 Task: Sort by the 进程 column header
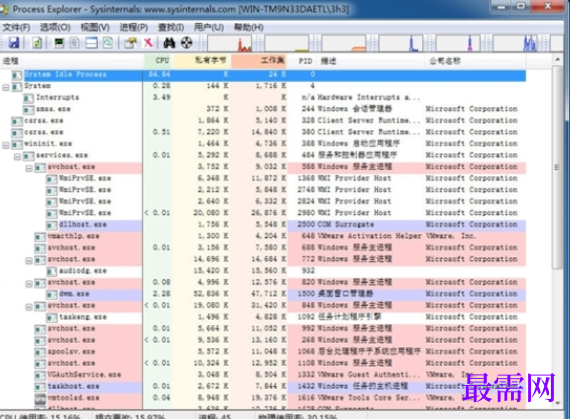[72, 61]
